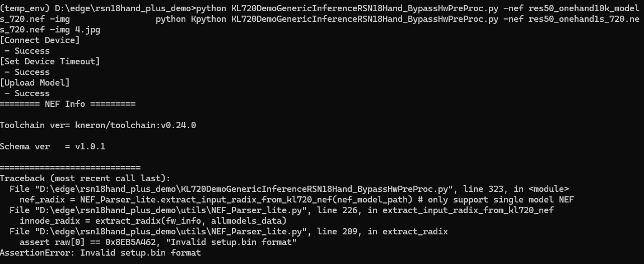The image size is (644, 264).
Task: Click the AssertionError: Invalid setup.bin format line
Action: click(101, 253)
